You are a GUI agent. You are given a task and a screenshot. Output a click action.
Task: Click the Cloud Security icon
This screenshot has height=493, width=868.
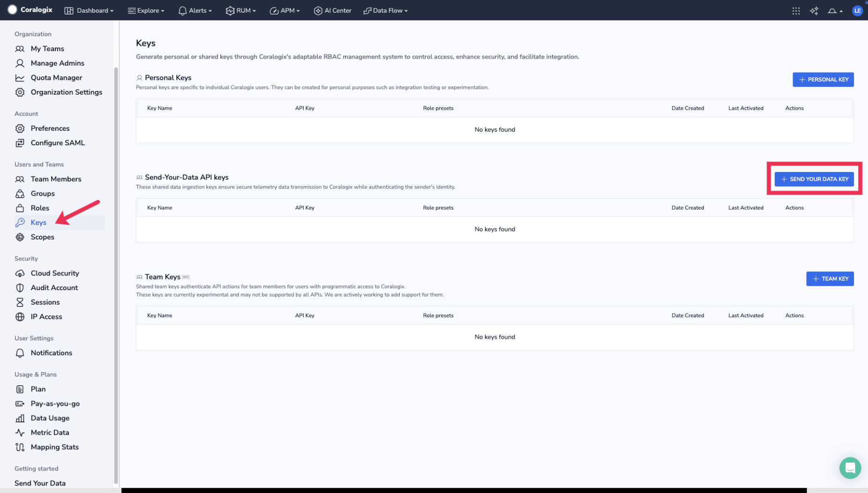[20, 273]
